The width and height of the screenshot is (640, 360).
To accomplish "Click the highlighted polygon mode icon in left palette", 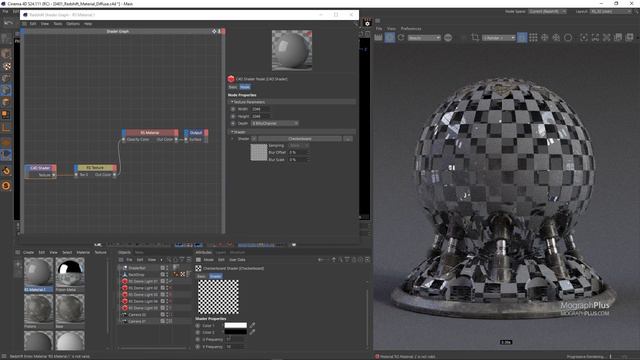I will (6, 90).
